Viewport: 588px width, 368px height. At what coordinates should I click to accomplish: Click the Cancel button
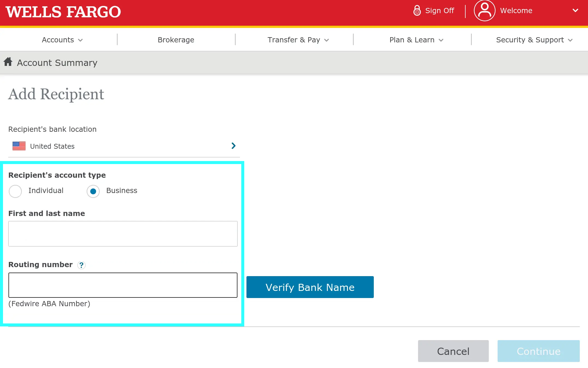[453, 351]
